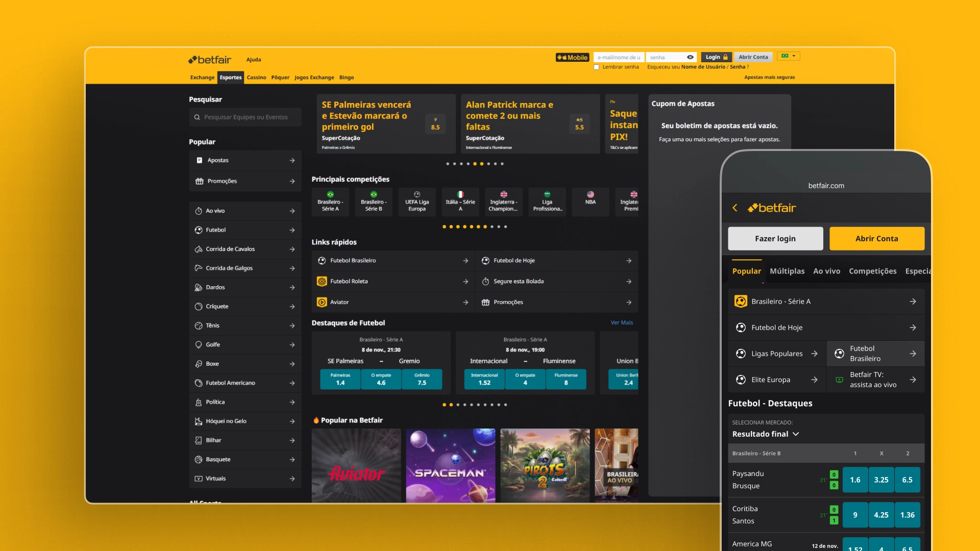Expand the Ligas Populares item on mobile
The height and width of the screenshot is (551, 980).
[776, 353]
